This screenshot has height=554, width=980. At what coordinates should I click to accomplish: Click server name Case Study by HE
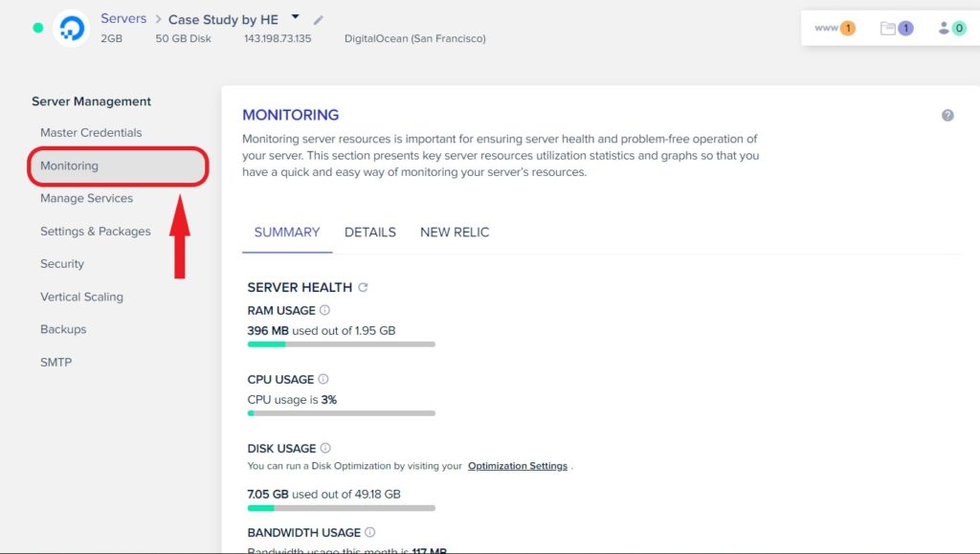(223, 19)
